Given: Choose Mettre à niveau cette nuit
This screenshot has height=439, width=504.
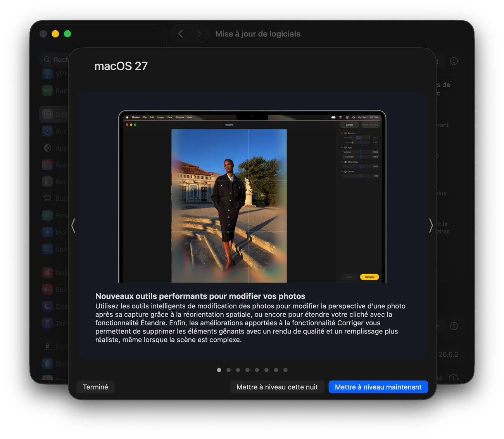Looking at the screenshot, I should coord(277,387).
